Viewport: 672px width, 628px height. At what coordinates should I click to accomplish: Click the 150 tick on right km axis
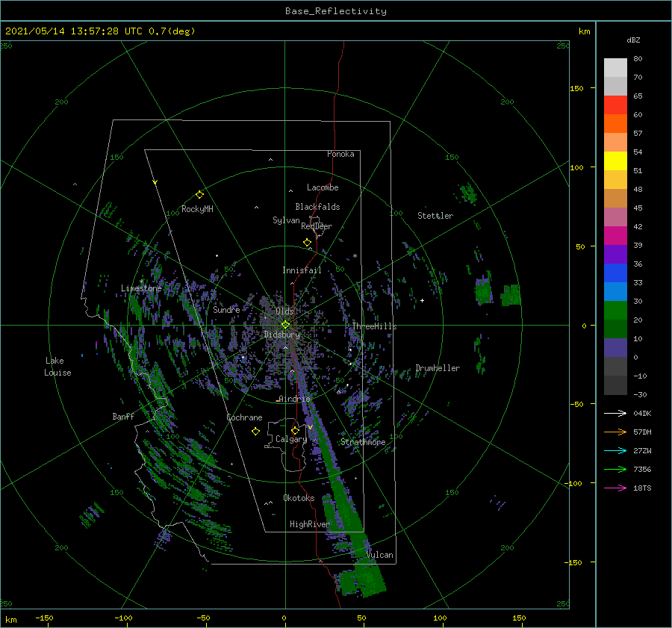(x=576, y=88)
